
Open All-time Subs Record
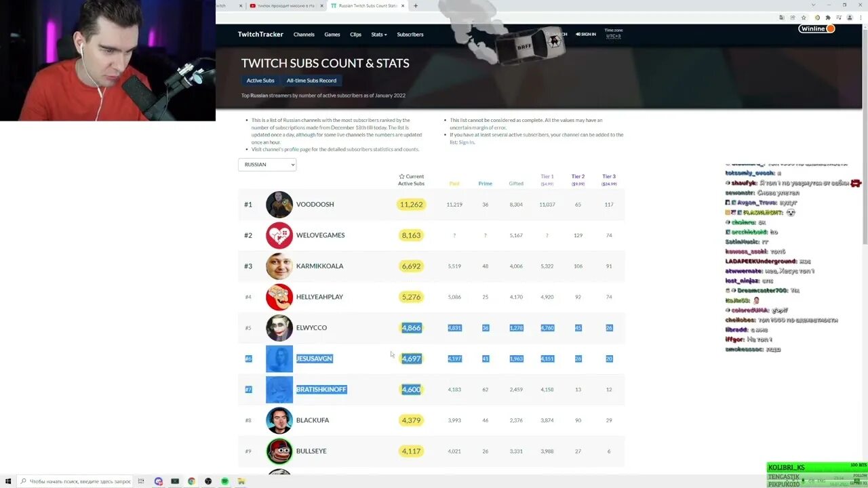pos(311,81)
